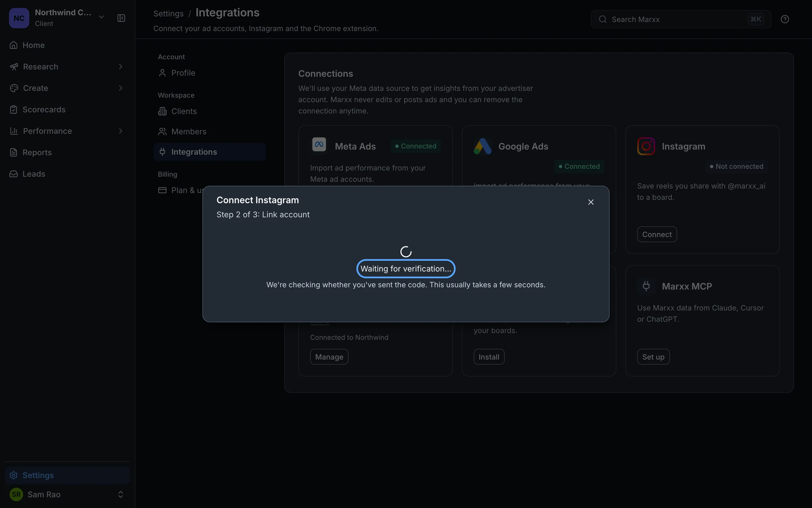The height and width of the screenshot is (508, 812).
Task: Click the Marxx MCP plug icon
Action: (x=646, y=286)
